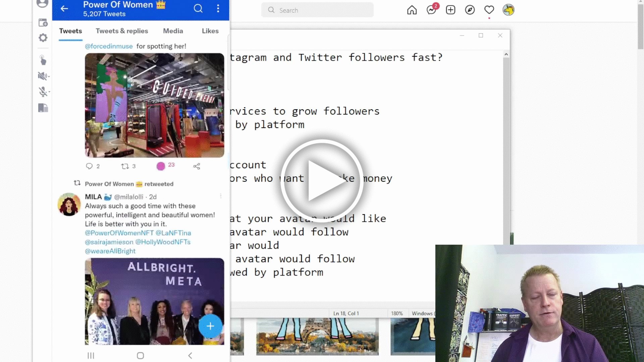Open the three-dot menu in the Twitter header

pos(218,8)
